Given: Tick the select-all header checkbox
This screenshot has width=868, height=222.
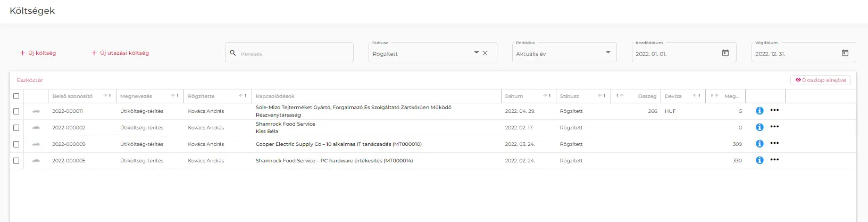Looking at the screenshot, I should pos(16,96).
